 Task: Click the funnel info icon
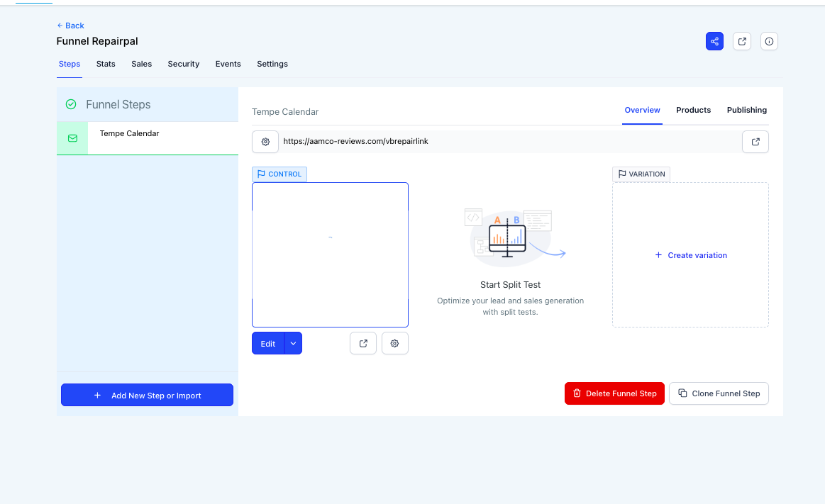(769, 41)
